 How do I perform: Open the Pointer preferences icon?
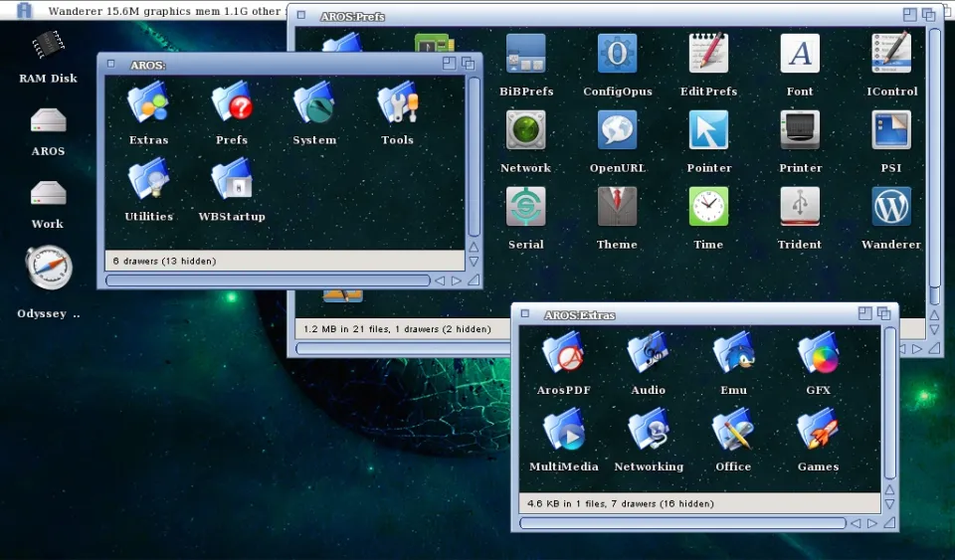pyautogui.click(x=708, y=131)
